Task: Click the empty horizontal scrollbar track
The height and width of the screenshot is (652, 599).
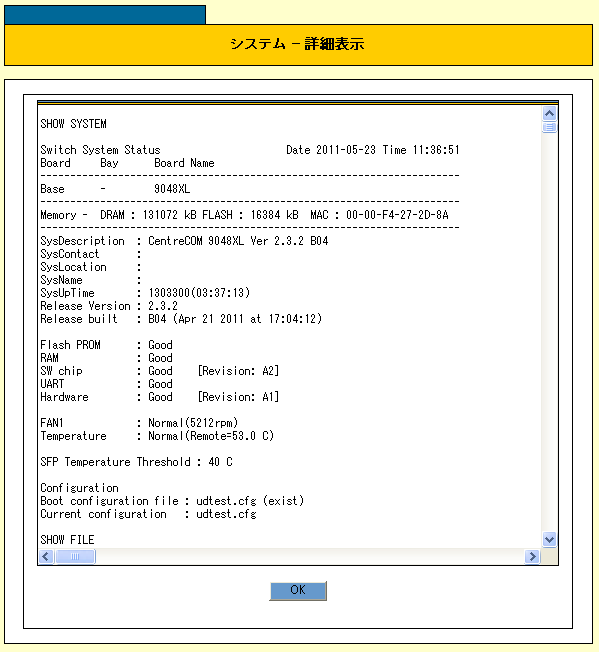Action: (310, 556)
